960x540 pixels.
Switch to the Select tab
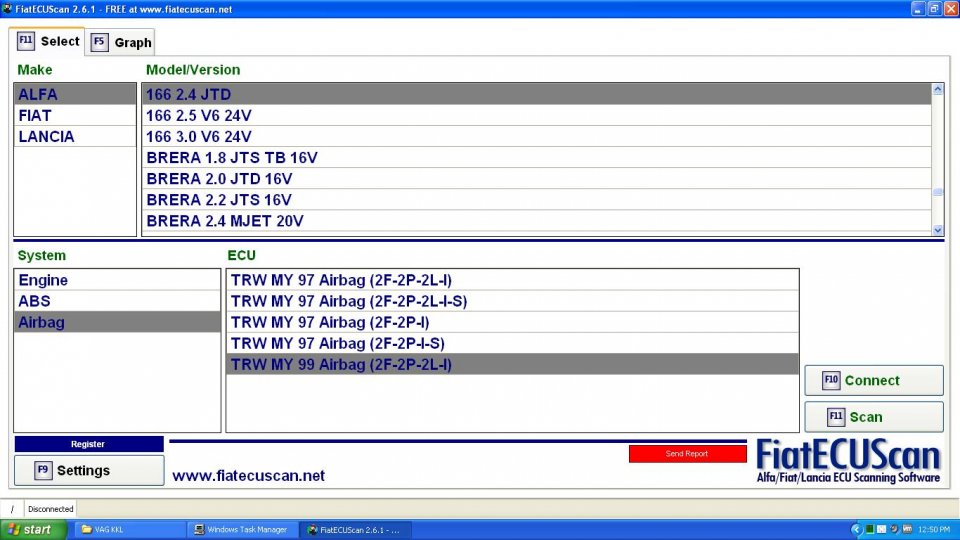point(48,42)
